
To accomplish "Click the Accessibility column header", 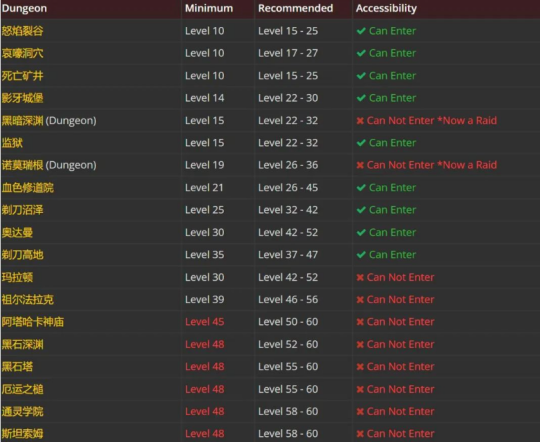I will tap(386, 8).
